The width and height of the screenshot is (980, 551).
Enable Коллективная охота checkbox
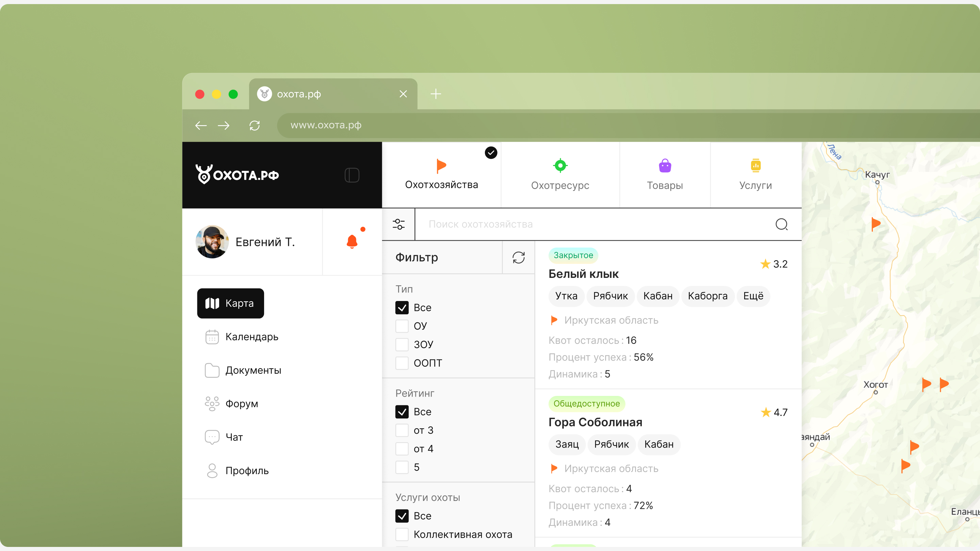(402, 534)
